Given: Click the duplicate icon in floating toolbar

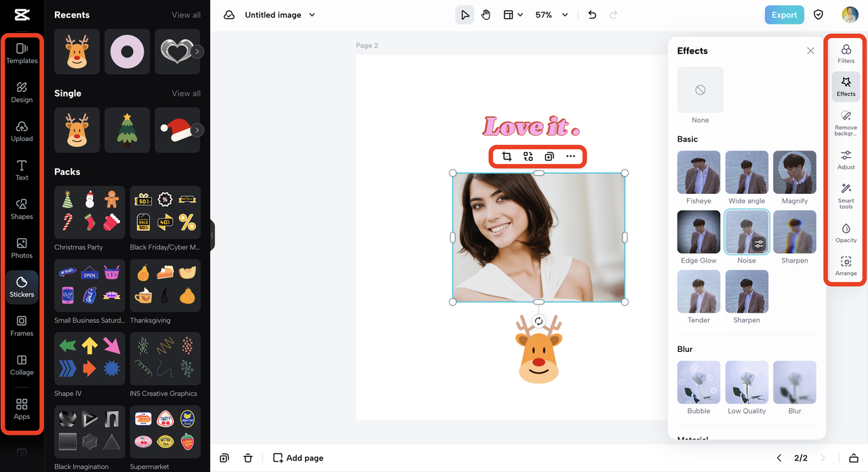Looking at the screenshot, I should point(549,157).
